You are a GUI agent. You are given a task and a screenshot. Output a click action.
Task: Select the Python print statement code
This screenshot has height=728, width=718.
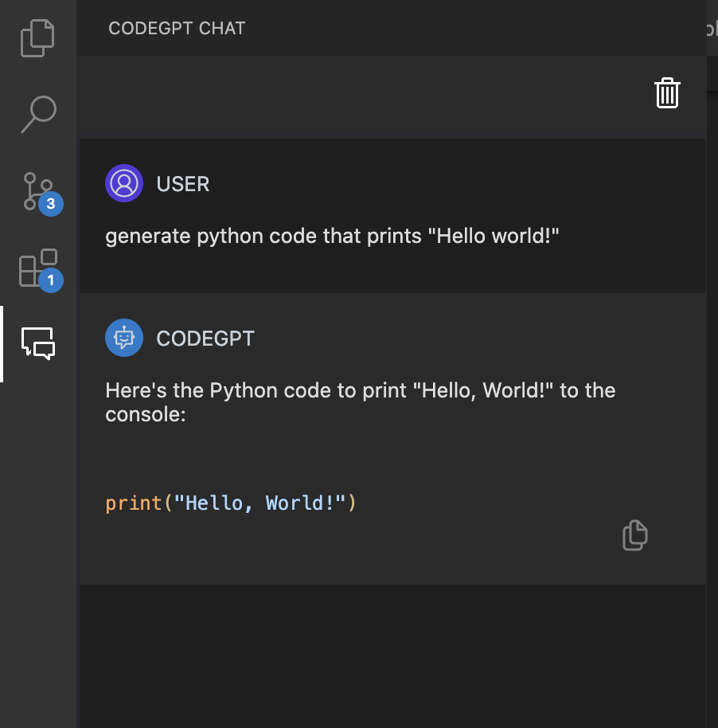pos(229,503)
